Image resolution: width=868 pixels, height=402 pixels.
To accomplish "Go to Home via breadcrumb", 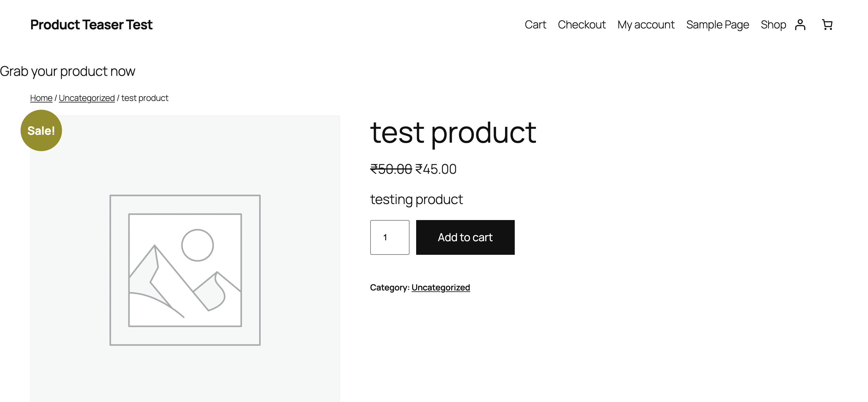I will click(41, 98).
